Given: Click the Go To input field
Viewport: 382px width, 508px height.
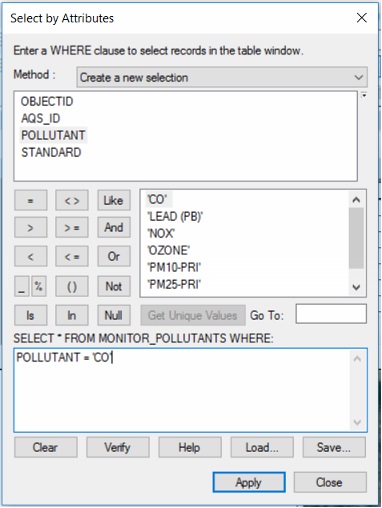Looking at the screenshot, I should [x=331, y=314].
